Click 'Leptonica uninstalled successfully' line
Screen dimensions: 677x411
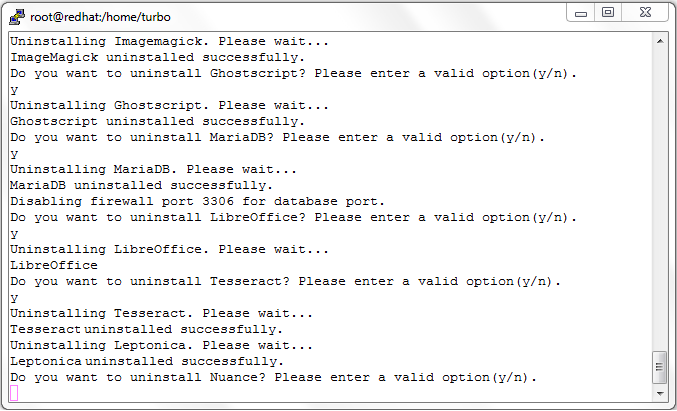click(x=147, y=361)
